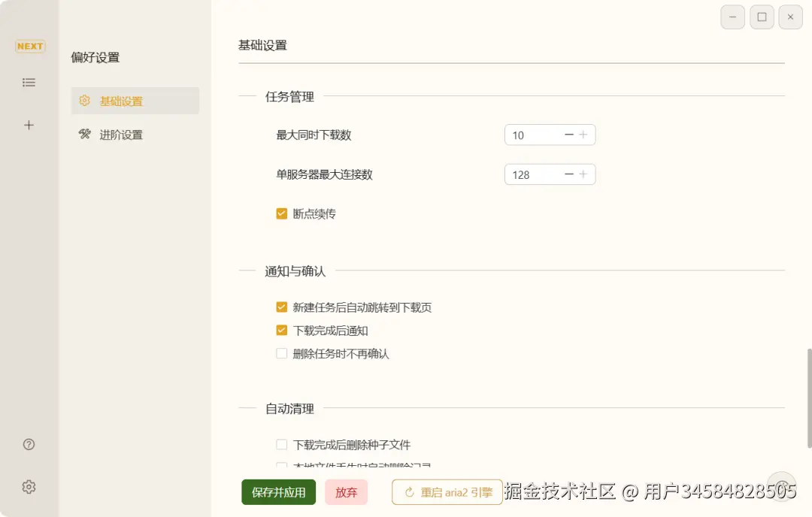812x517 pixels.
Task: Uncheck 新建任务后自动跳转到下载页
Action: click(x=282, y=307)
